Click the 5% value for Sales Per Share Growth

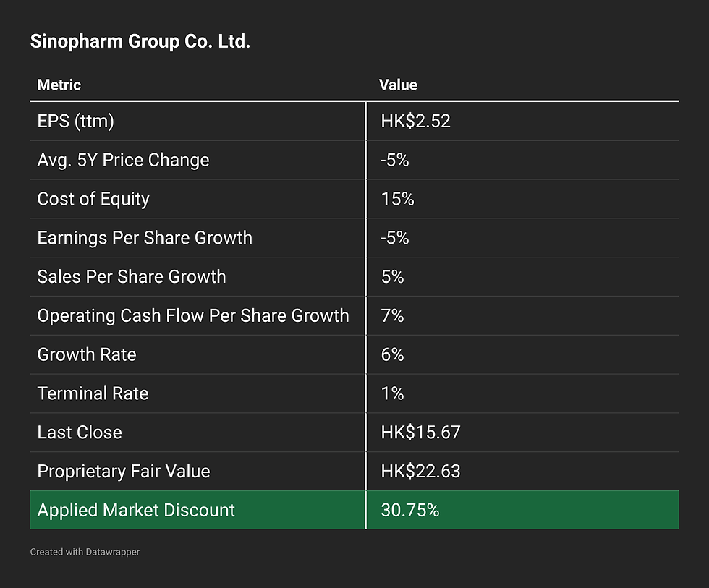(392, 276)
